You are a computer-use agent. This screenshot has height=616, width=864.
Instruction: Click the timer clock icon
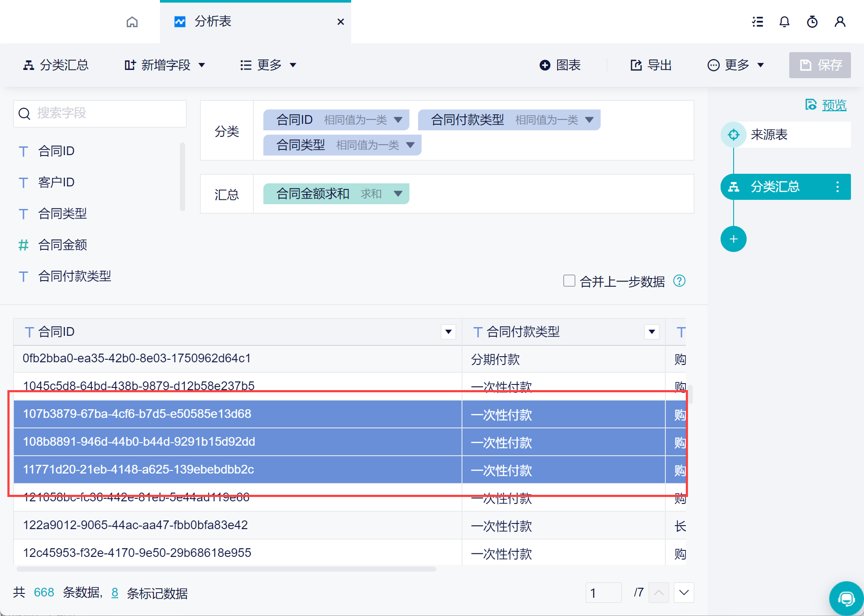point(812,22)
